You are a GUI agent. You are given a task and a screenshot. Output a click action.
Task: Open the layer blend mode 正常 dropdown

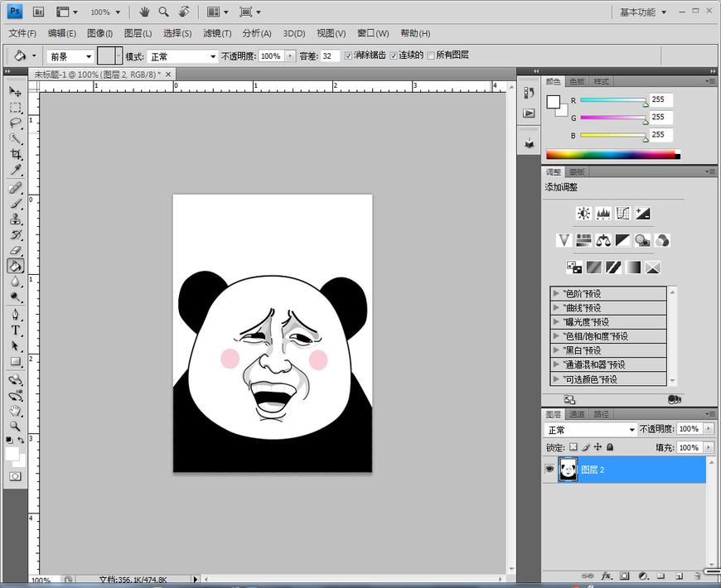[591, 430]
